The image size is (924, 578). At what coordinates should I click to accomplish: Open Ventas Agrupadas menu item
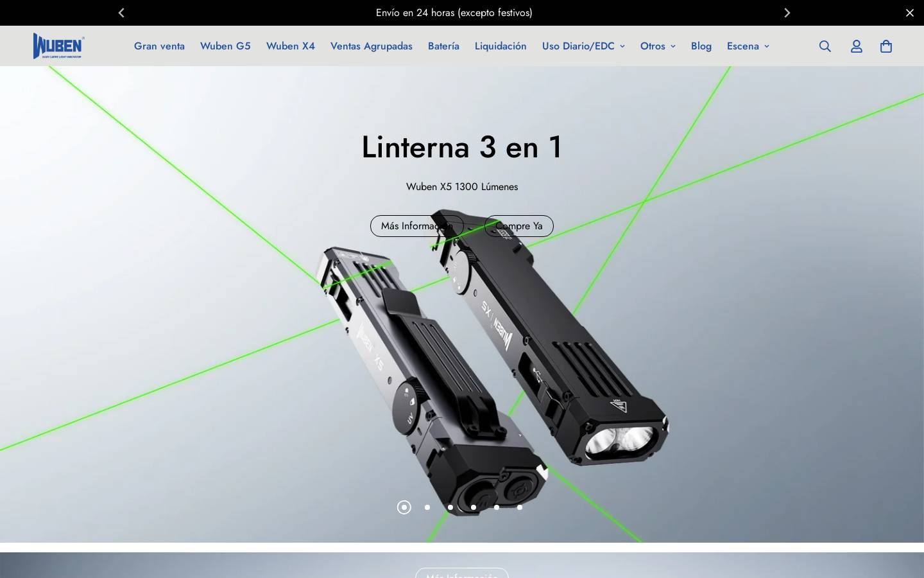pyautogui.click(x=372, y=46)
